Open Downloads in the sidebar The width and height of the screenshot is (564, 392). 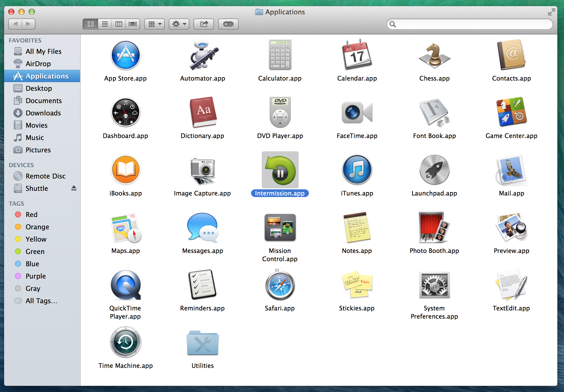point(42,113)
